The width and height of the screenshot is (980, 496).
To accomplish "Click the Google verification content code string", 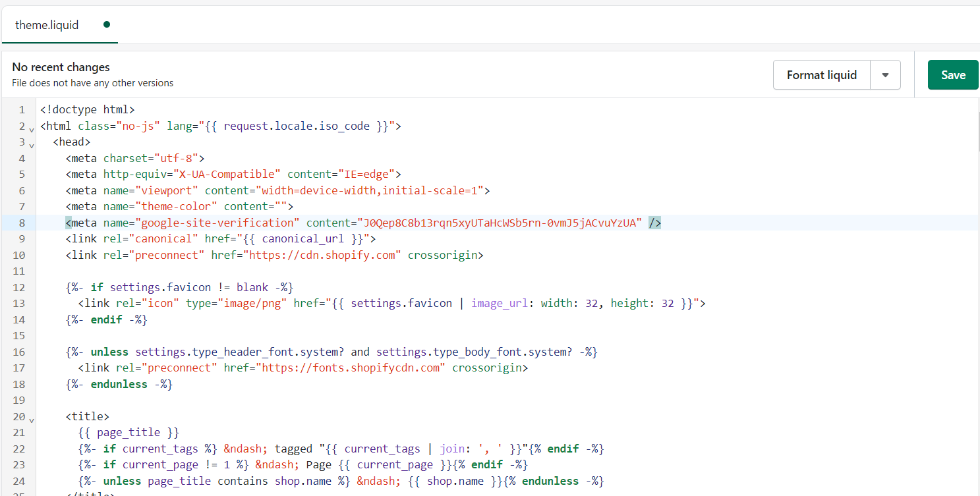I will 500,223.
